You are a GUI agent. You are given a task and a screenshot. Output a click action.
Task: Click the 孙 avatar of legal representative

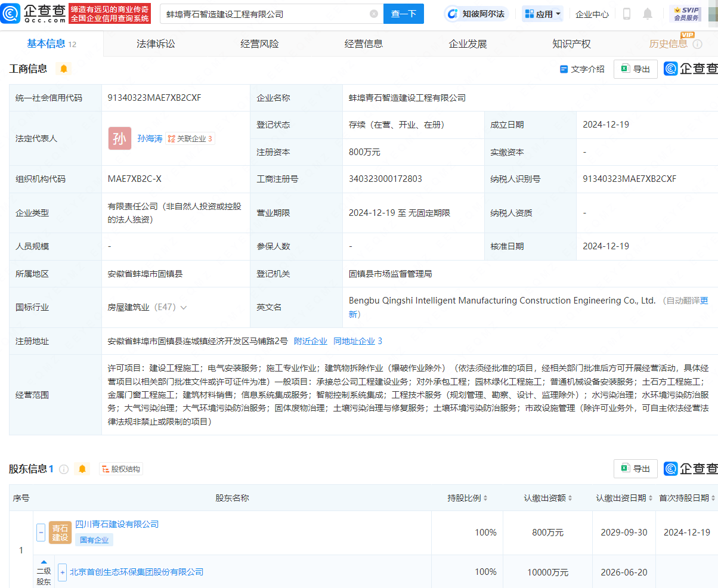pyautogui.click(x=120, y=138)
